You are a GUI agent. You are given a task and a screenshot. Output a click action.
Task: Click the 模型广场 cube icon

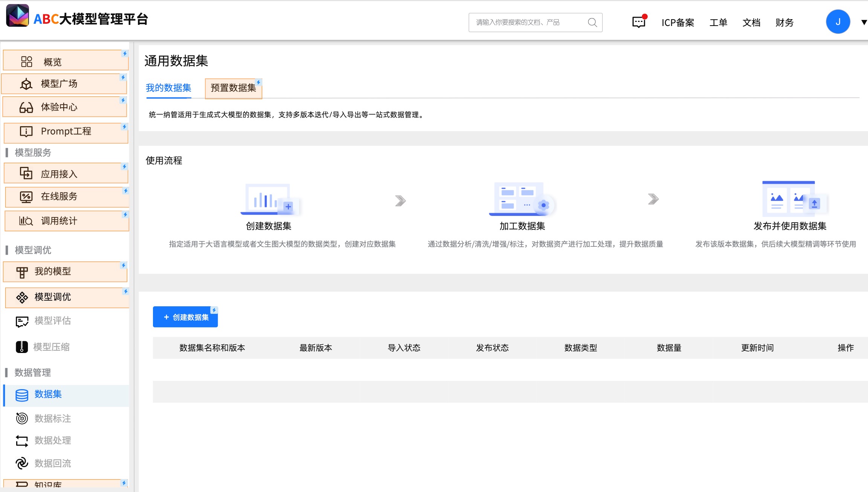tap(26, 84)
